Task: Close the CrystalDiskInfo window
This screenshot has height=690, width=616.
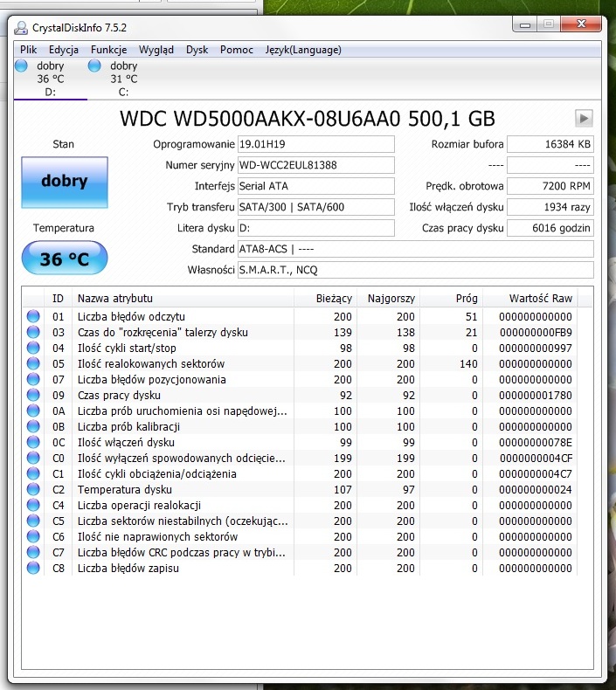Action: point(581,24)
